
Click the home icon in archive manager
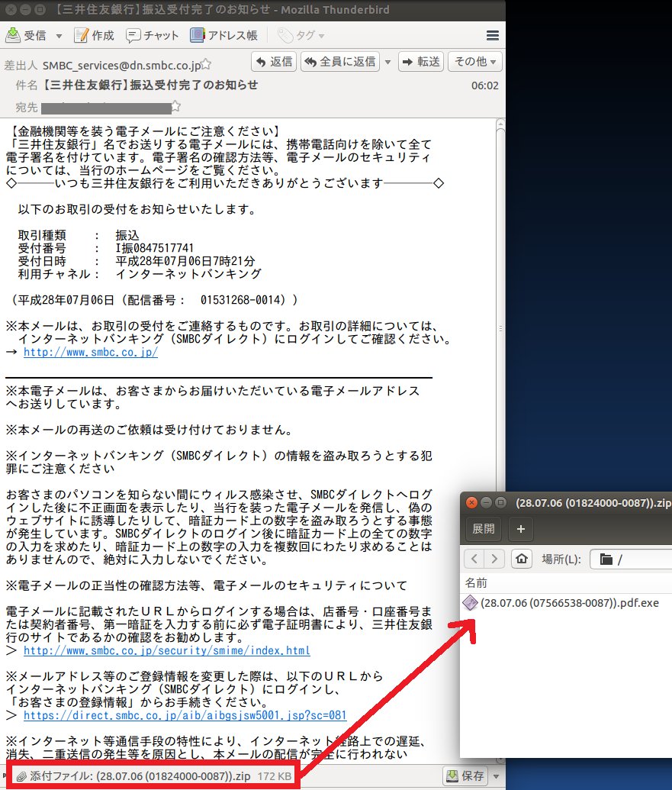tap(522, 559)
